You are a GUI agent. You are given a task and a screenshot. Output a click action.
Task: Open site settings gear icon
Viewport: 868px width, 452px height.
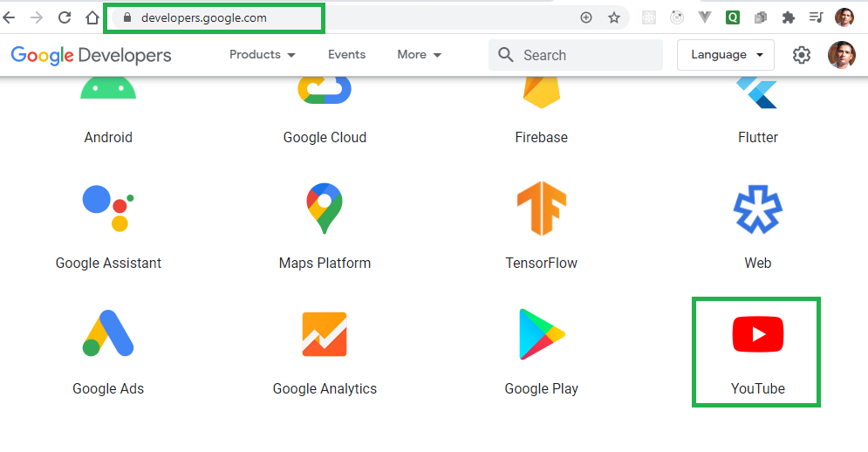(x=801, y=55)
